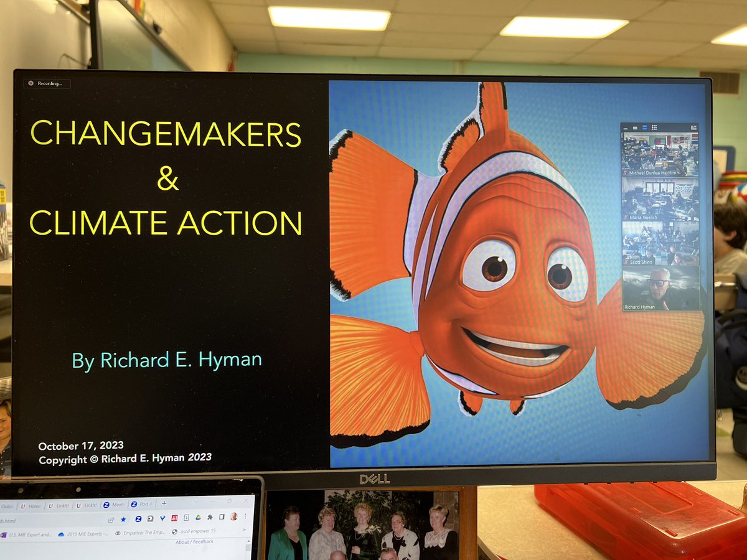The width and height of the screenshot is (747, 560).
Task: Select Michael Dunlea's video thumbnail
Action: pyautogui.click(x=660, y=154)
